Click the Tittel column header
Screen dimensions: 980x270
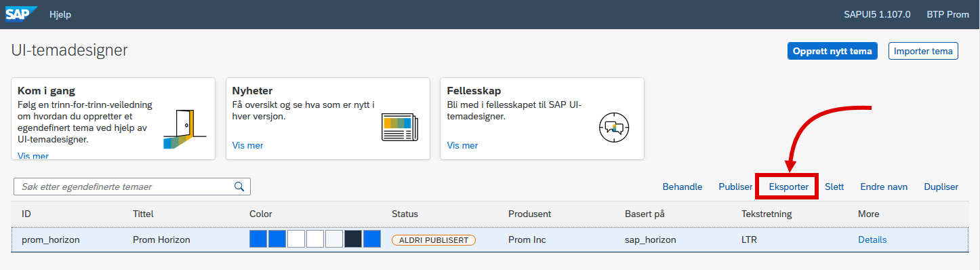tap(144, 214)
